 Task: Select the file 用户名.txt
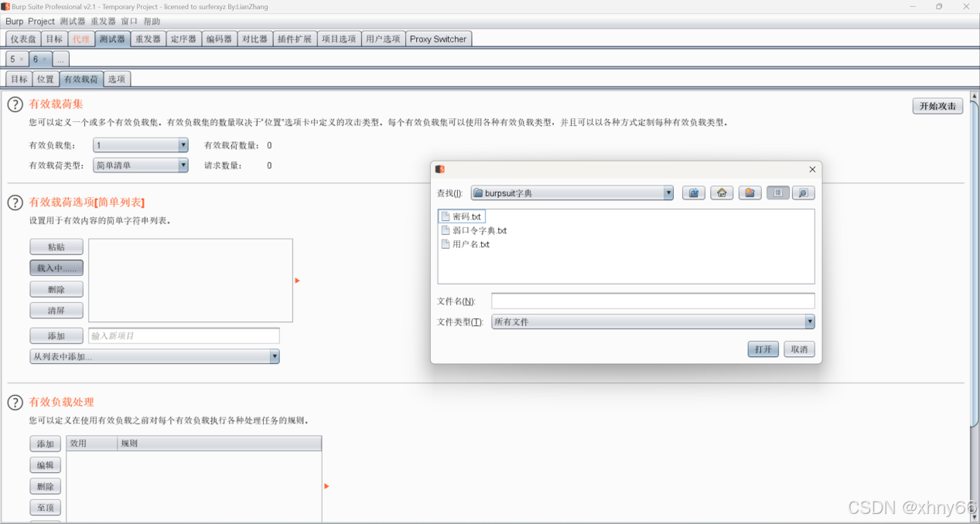tap(465, 244)
